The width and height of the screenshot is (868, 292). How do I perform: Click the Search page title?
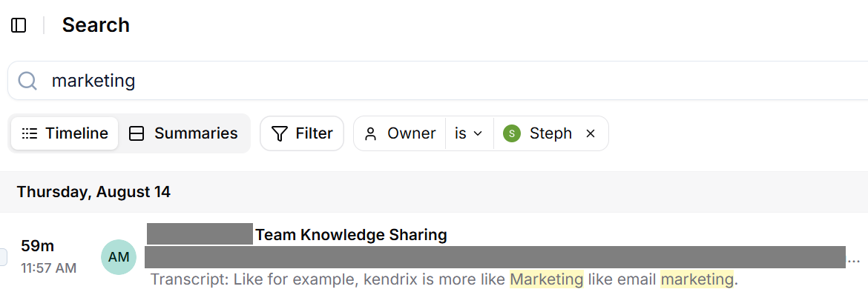pos(96,25)
